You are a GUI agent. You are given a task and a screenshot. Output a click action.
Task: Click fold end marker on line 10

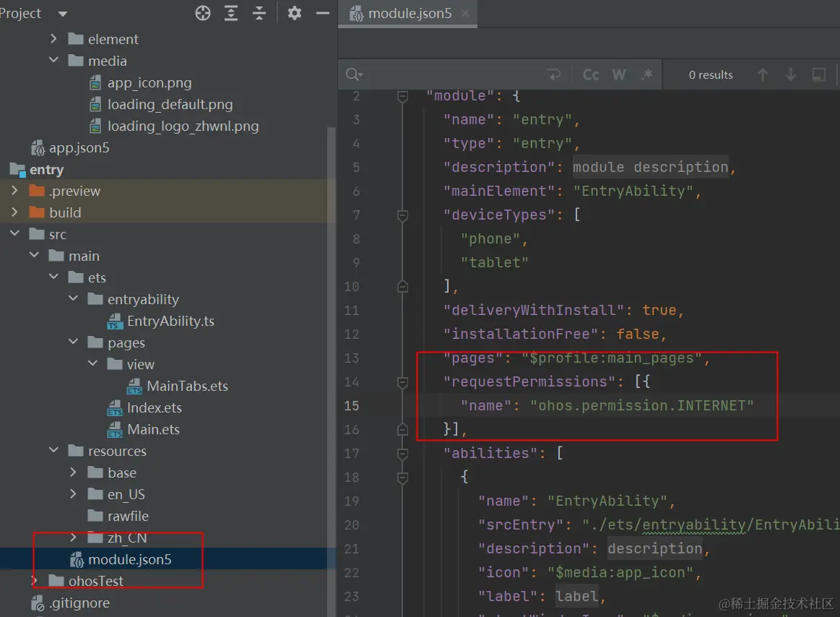402,286
